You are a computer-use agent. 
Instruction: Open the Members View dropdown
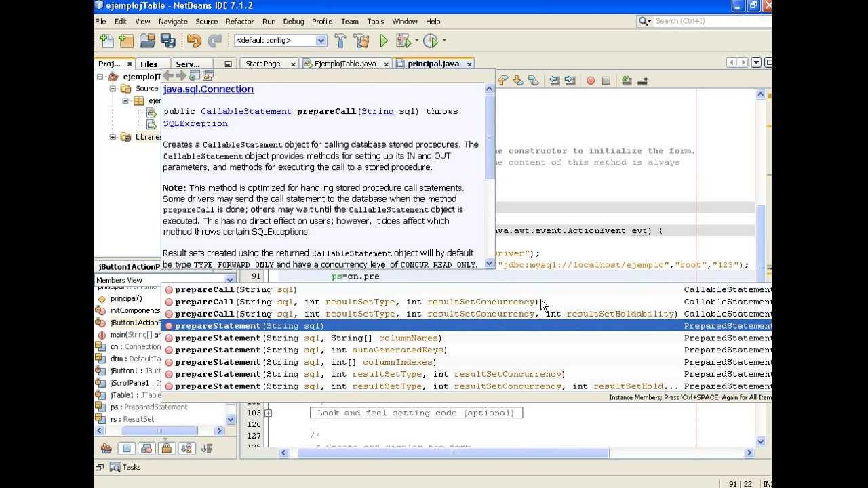coord(229,280)
